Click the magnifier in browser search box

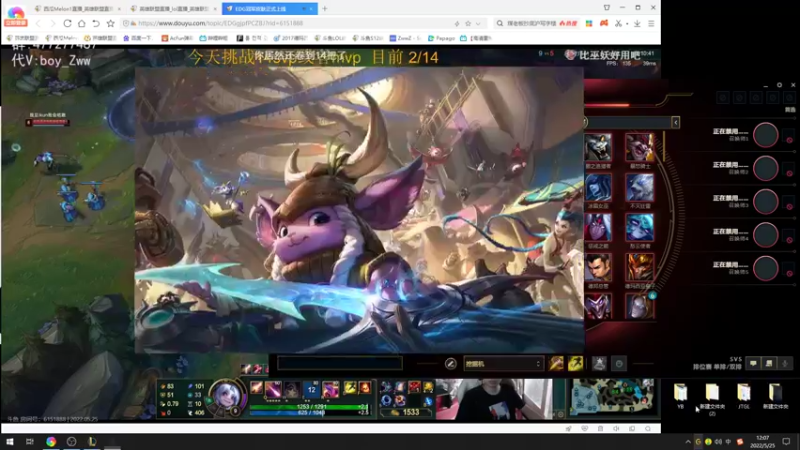[499, 23]
